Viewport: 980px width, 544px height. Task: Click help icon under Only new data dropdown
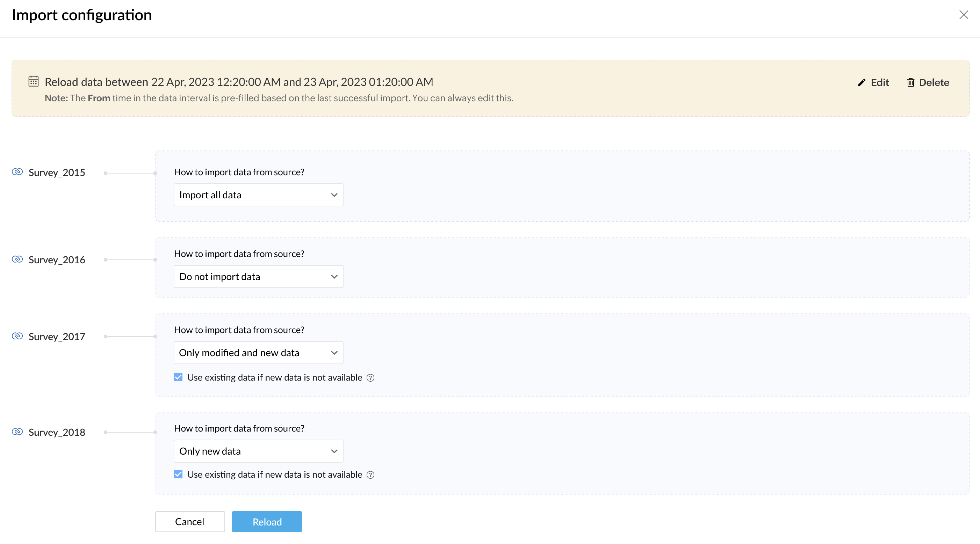point(370,475)
